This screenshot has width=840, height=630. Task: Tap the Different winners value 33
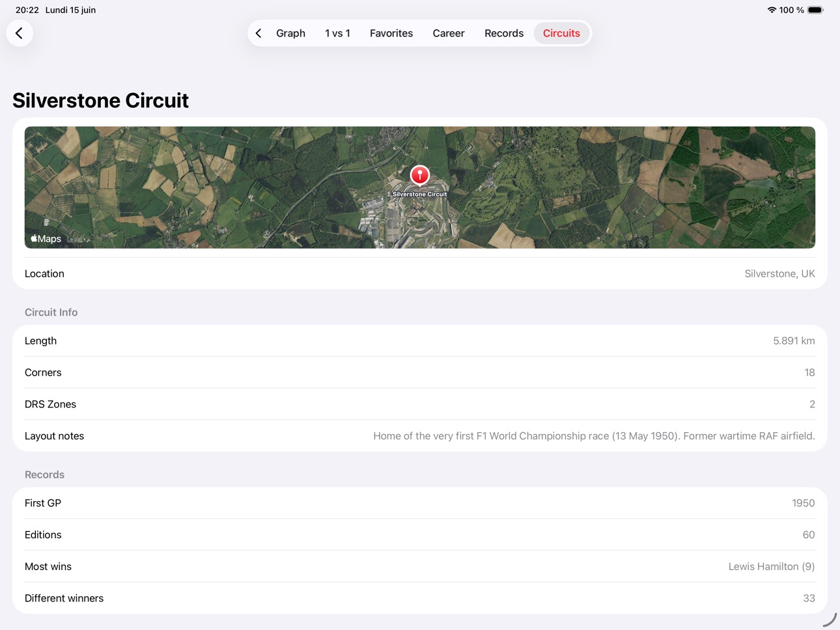pyautogui.click(x=809, y=599)
